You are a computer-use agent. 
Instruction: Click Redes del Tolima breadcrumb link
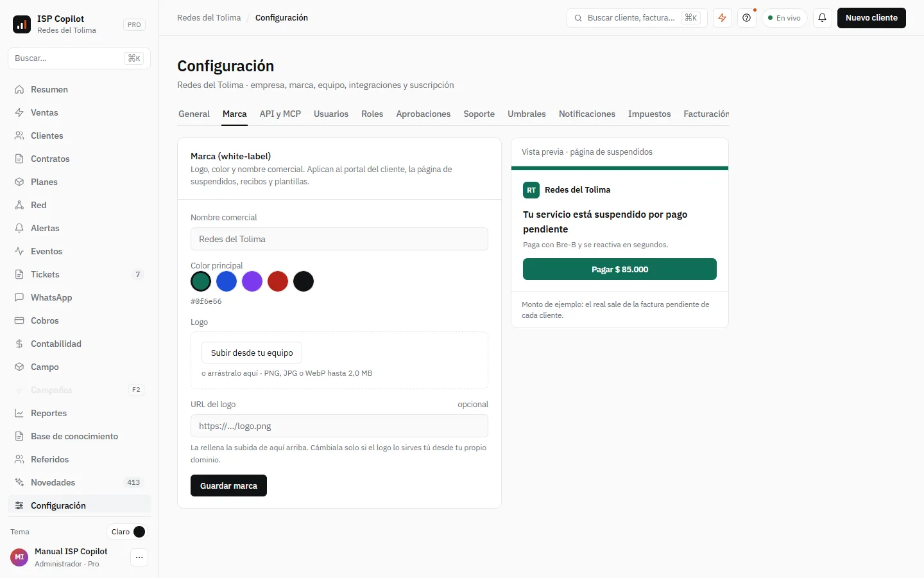209,18
